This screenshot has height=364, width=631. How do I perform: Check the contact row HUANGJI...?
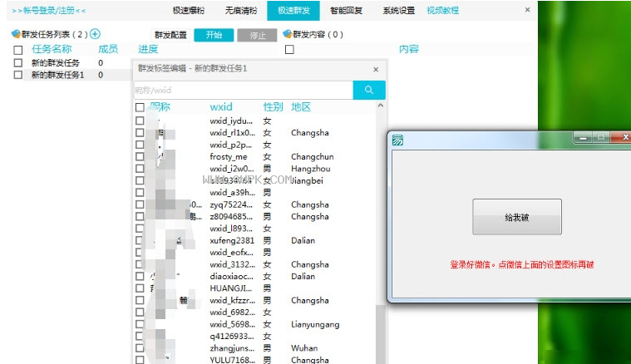coord(140,288)
